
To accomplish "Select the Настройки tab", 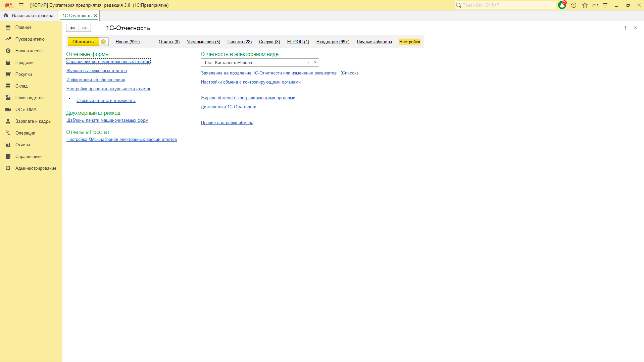I will coord(410,42).
